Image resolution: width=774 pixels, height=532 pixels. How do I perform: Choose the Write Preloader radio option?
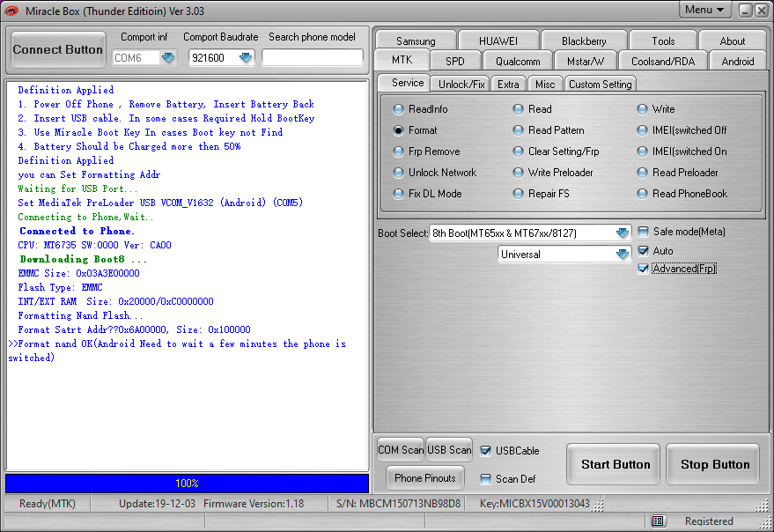pyautogui.click(x=518, y=173)
